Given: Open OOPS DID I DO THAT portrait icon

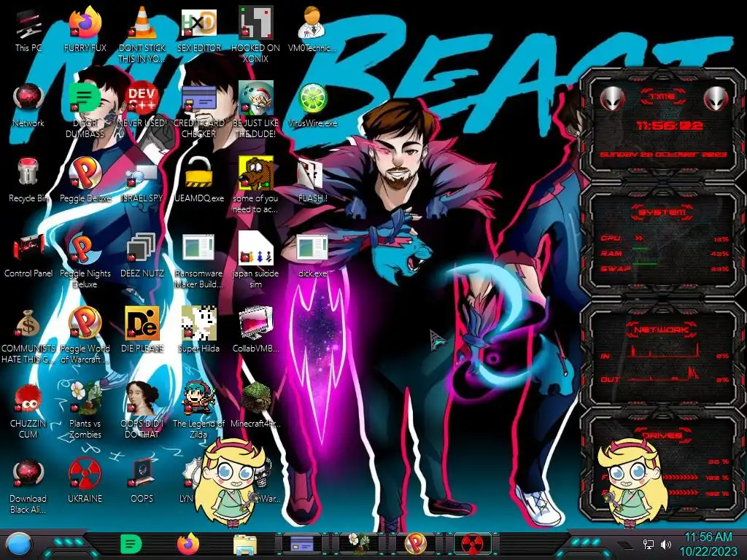Looking at the screenshot, I should (142, 398).
